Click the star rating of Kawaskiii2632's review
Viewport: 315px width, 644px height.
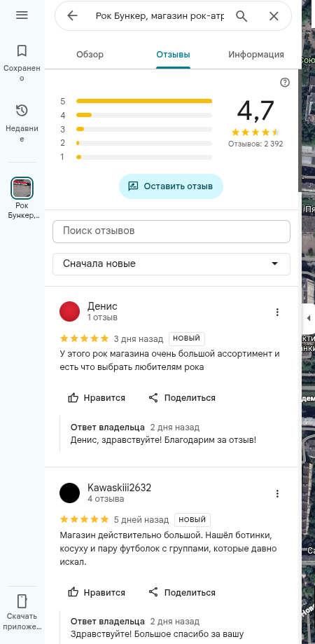(85, 519)
